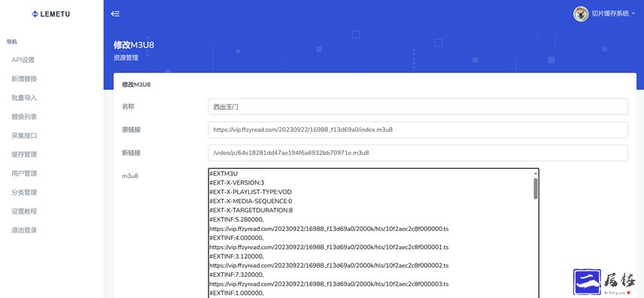Screen dimensions: 644x298
Task: Click the 新链接 field label
Action: (x=131, y=153)
